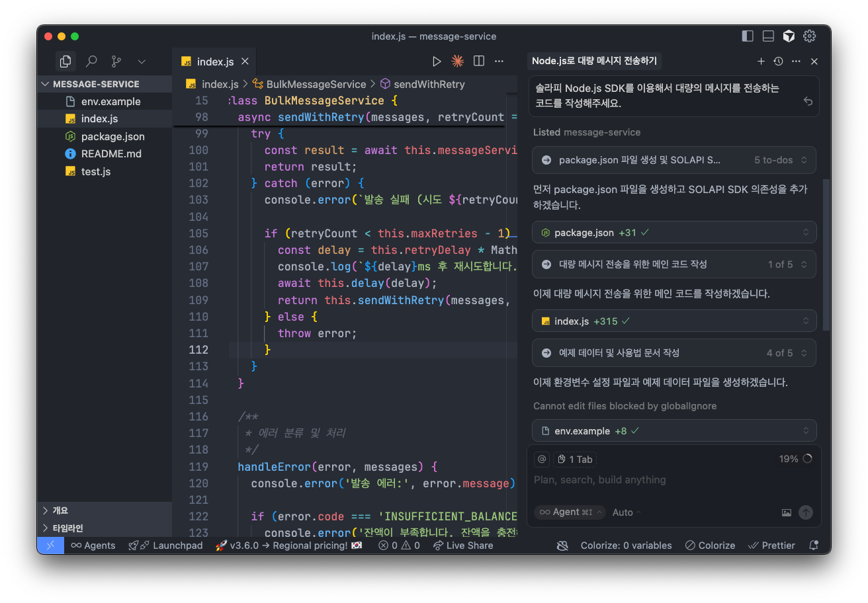Open README.md in the file explorer

110,153
